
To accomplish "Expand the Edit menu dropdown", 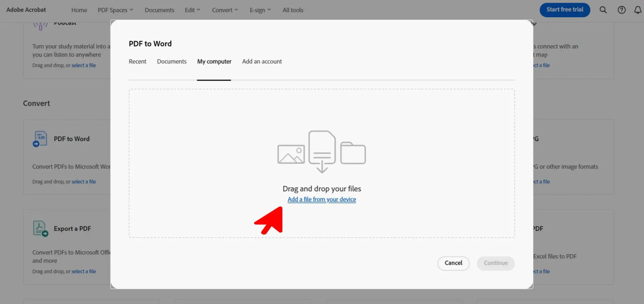I will point(193,10).
